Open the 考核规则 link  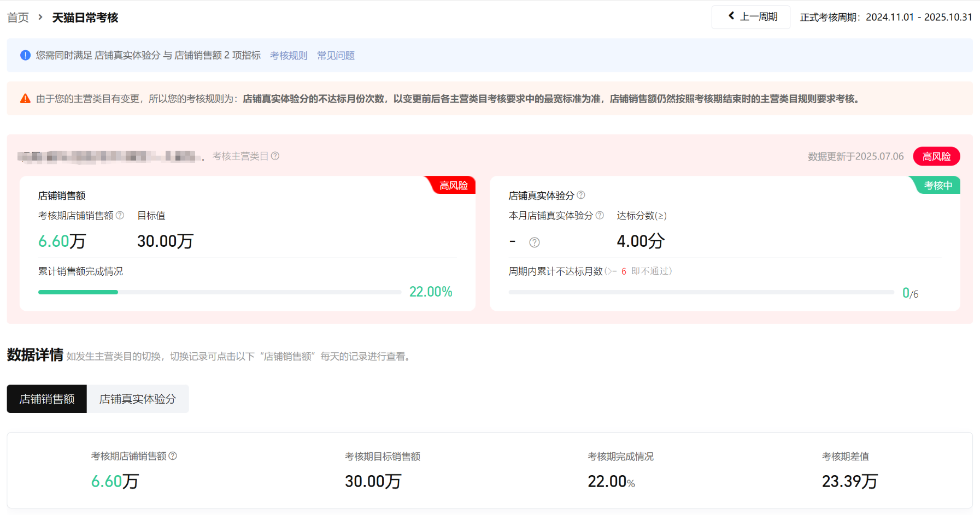[289, 56]
